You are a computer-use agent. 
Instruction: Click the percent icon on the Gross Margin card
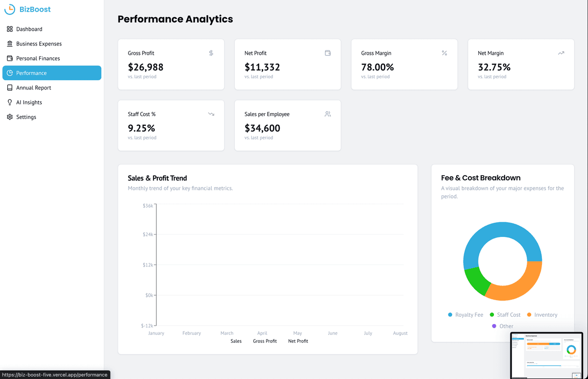pyautogui.click(x=444, y=52)
